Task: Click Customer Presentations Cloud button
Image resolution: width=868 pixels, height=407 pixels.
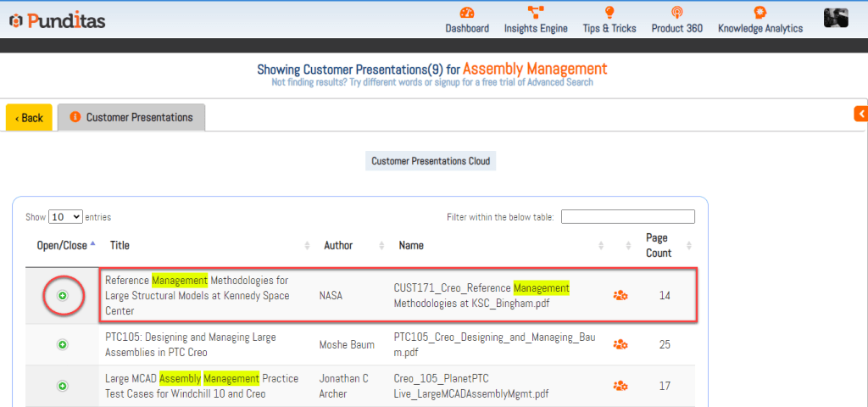Action: (431, 161)
